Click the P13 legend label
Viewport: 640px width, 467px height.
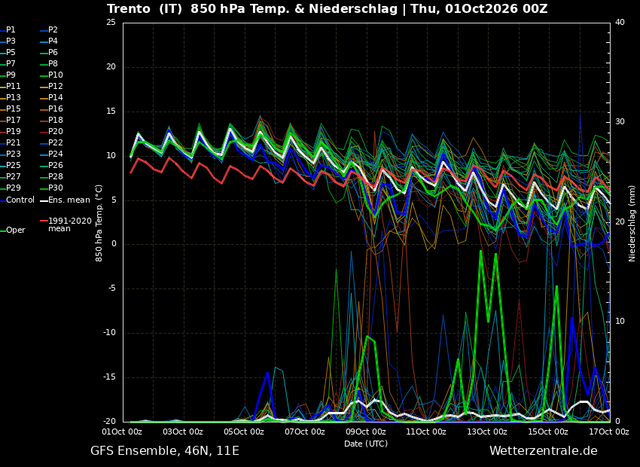[13, 98]
